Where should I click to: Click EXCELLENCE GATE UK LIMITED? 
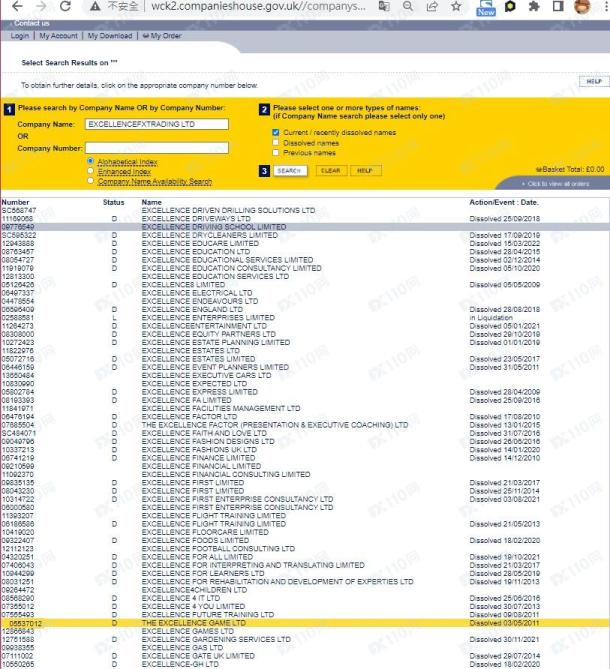[x=198, y=656]
